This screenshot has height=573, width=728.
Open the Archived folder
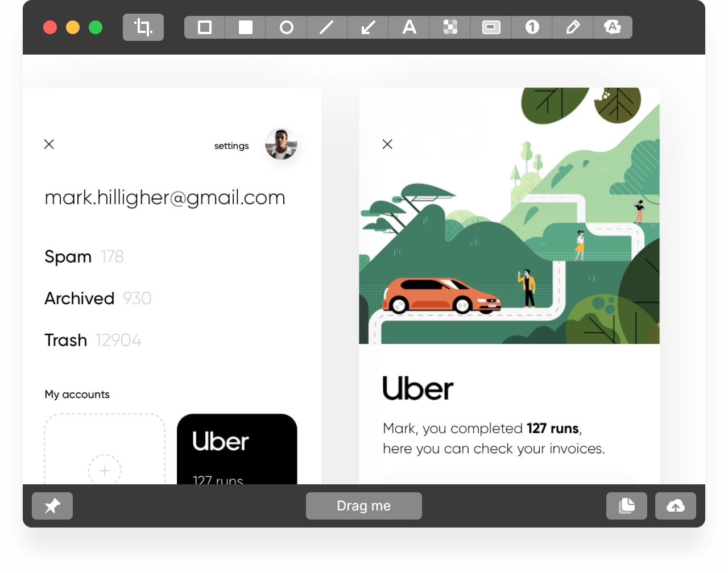[98, 298]
